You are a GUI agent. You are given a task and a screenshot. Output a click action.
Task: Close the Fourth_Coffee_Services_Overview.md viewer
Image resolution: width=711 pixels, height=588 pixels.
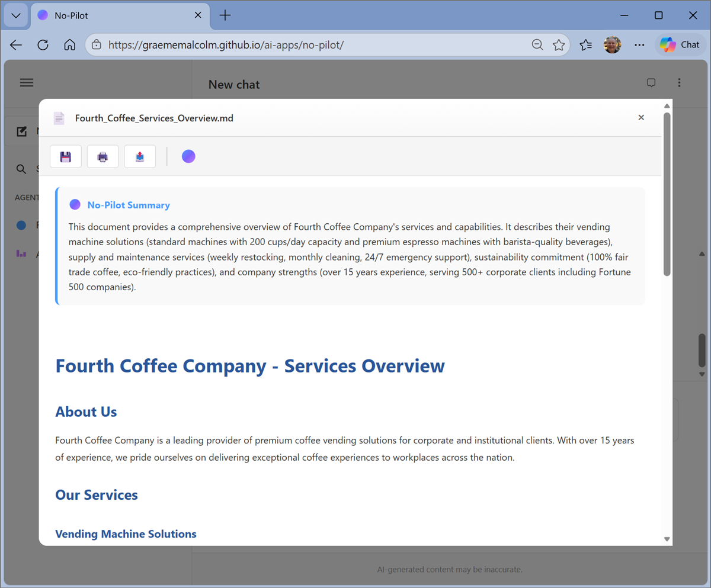point(641,118)
